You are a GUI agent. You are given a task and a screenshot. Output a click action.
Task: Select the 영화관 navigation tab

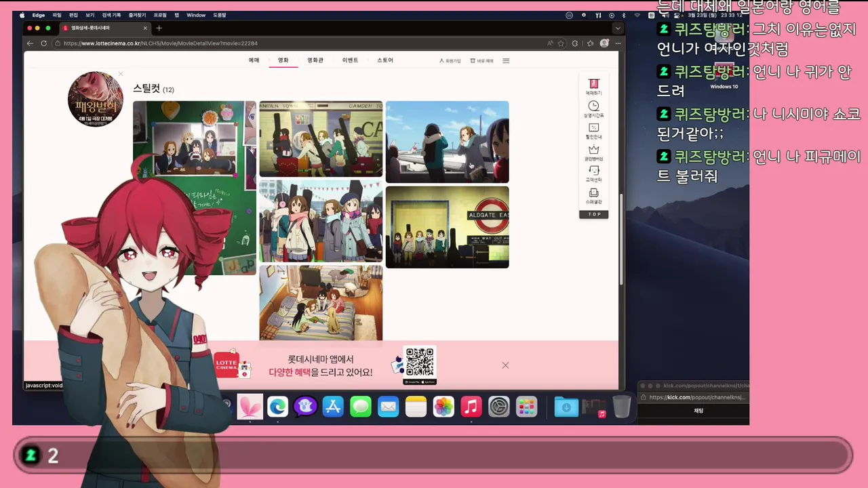(x=315, y=60)
